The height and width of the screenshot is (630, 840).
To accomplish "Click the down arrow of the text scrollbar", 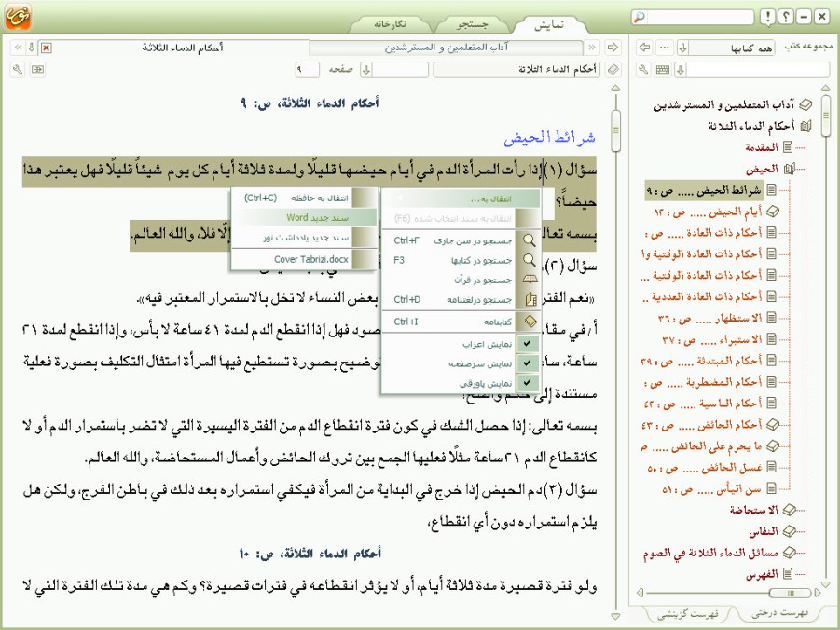I will pos(615,617).
